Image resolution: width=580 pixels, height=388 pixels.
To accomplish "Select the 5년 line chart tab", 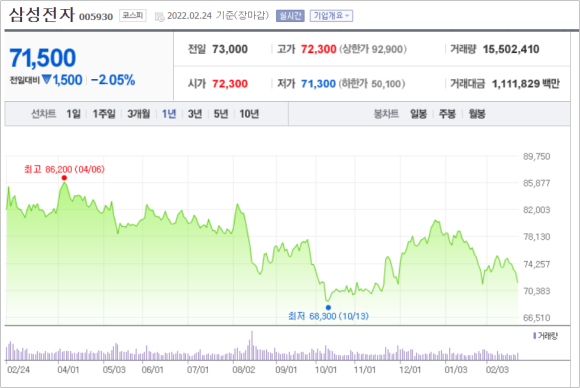I will pyautogui.click(x=221, y=114).
